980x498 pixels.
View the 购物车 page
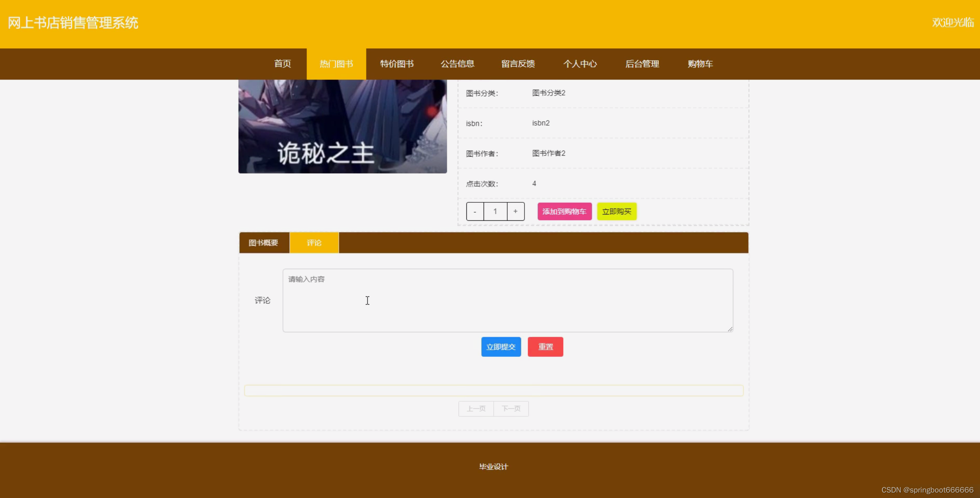(700, 64)
